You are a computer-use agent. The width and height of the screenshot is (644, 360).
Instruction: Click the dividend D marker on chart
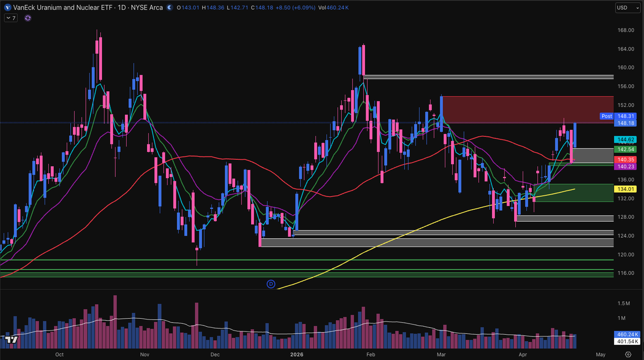271,283
